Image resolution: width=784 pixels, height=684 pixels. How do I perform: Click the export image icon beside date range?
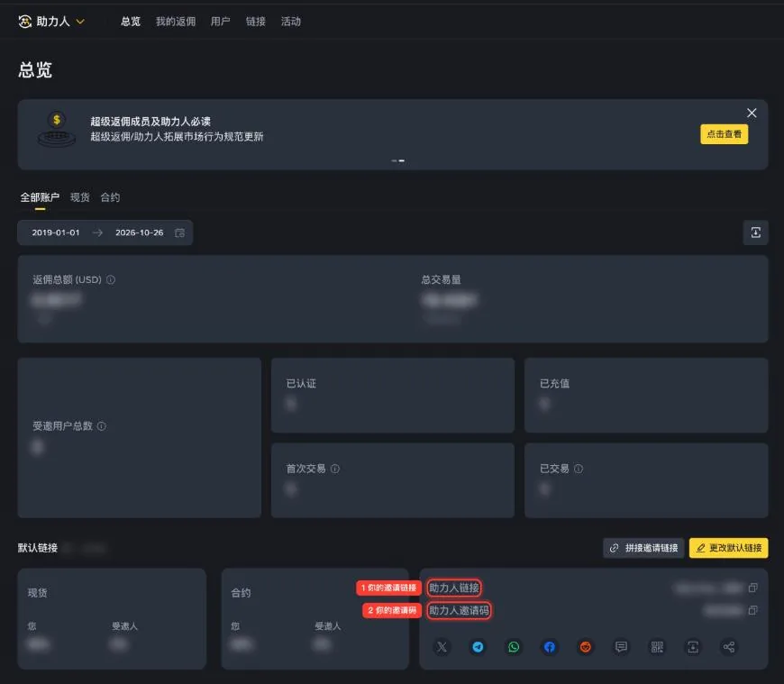(755, 233)
